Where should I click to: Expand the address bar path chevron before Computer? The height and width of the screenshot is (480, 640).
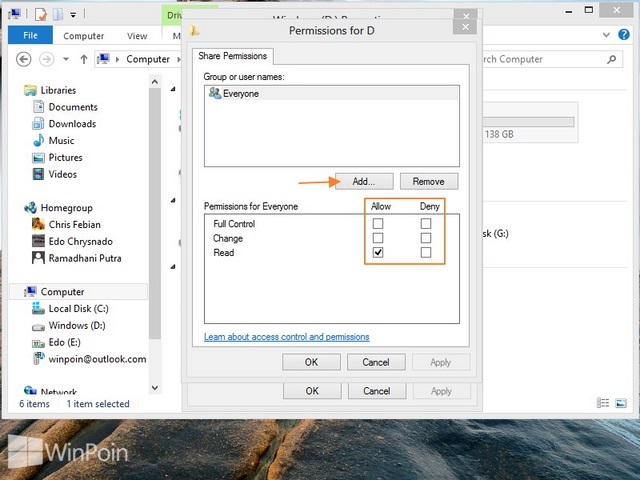118,60
